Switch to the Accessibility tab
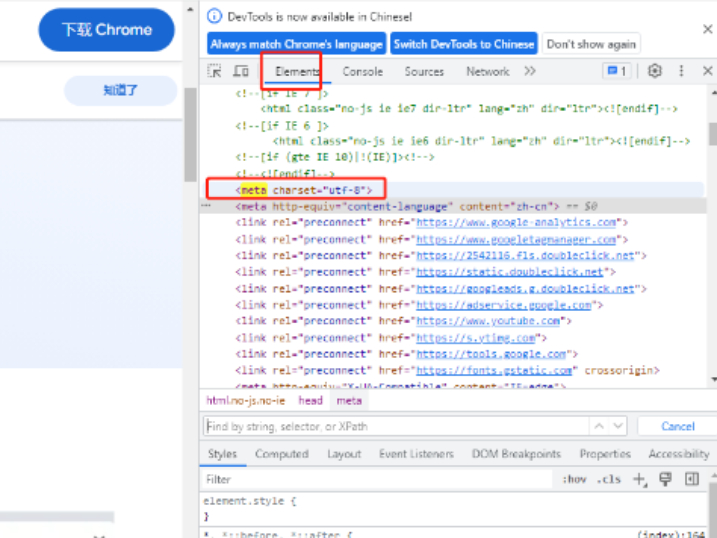This screenshot has height=538, width=717. (679, 454)
